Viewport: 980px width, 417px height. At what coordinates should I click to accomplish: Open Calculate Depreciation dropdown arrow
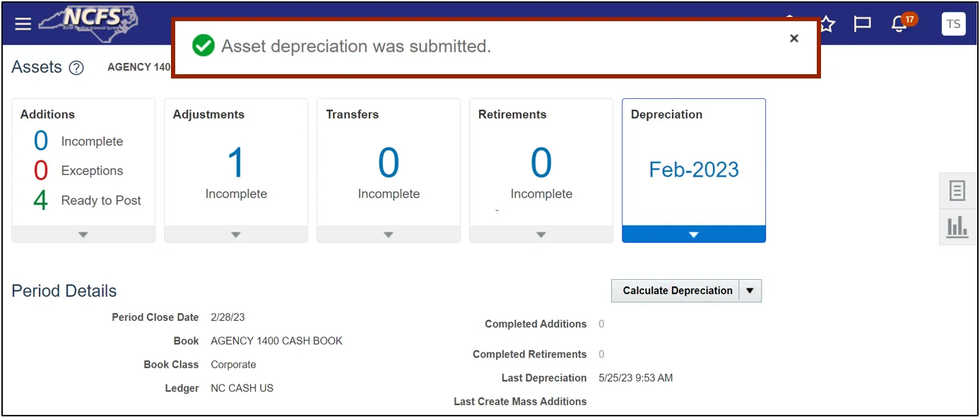[x=750, y=290]
